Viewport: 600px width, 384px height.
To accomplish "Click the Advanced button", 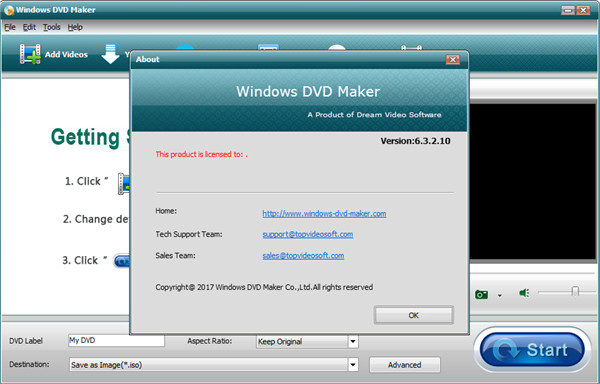I will pos(404,365).
